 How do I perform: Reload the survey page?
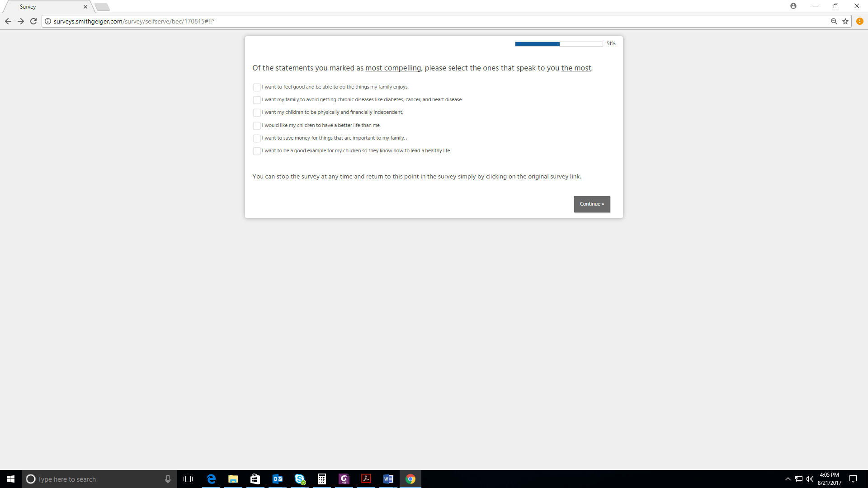[x=33, y=21]
